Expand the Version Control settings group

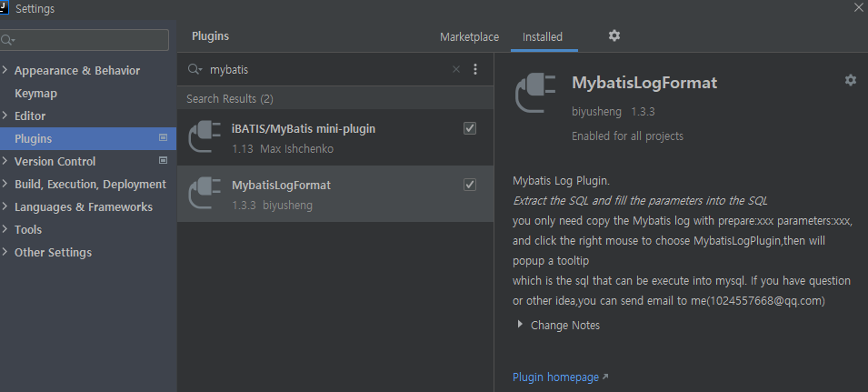pyautogui.click(x=5, y=161)
